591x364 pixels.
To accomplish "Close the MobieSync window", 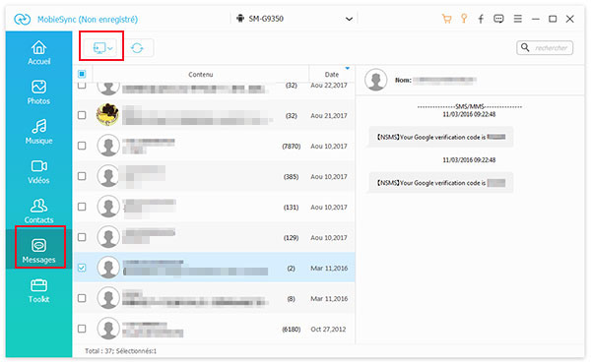I will [x=570, y=19].
